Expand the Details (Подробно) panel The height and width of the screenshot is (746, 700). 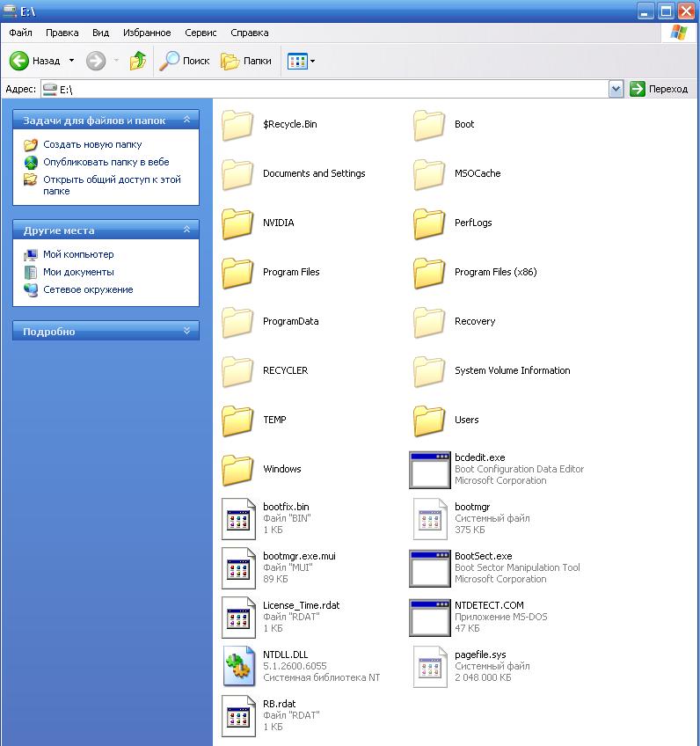click(x=186, y=332)
